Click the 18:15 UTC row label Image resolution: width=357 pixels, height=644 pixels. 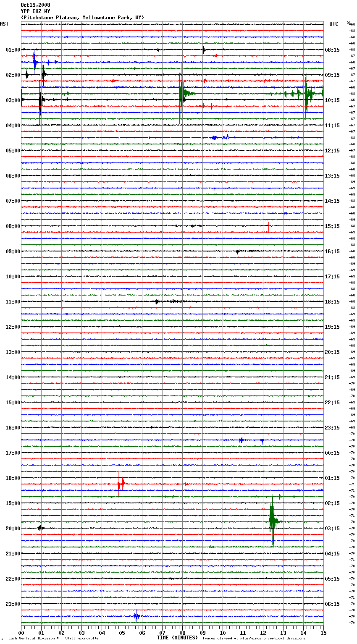tap(332, 302)
